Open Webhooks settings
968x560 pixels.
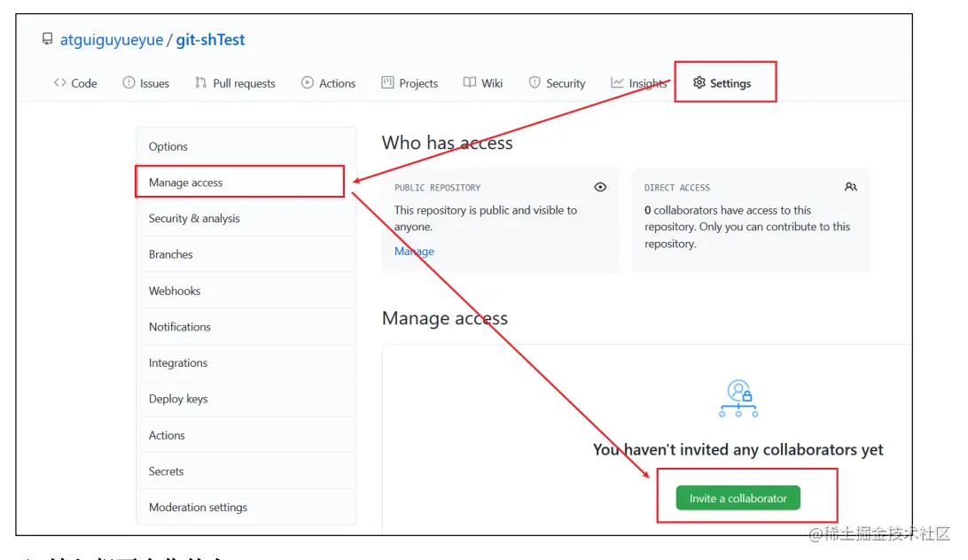[x=246, y=290]
